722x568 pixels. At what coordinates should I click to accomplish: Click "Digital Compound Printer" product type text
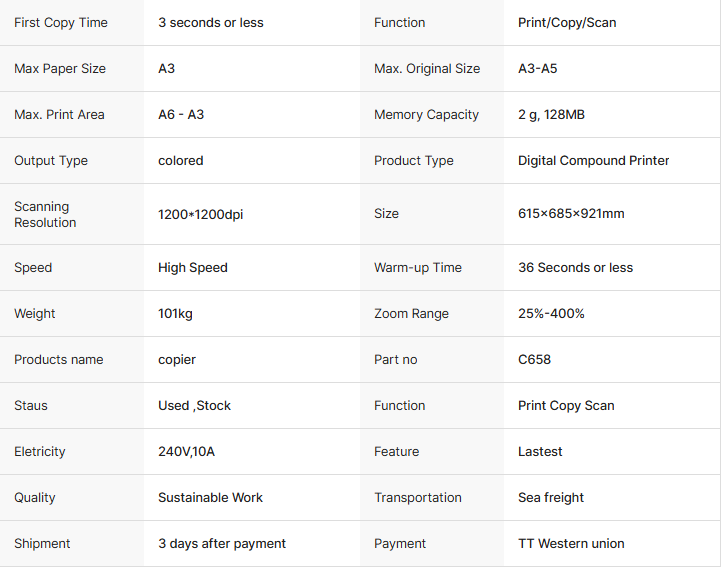[x=594, y=161]
